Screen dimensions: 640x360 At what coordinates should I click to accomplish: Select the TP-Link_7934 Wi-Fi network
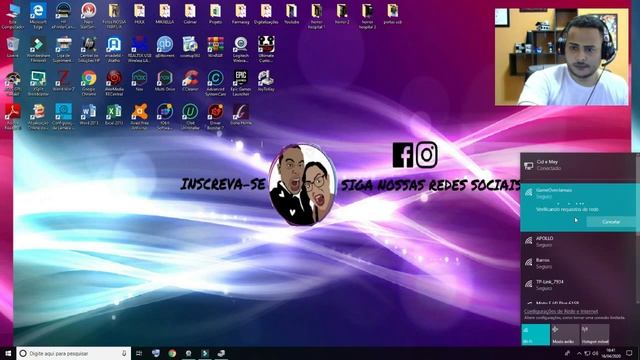tap(578, 285)
